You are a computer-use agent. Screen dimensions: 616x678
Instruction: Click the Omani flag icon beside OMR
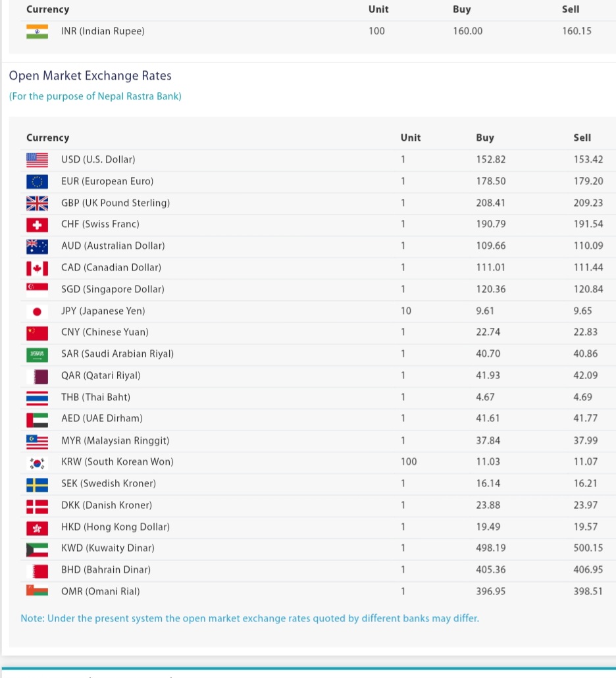pyautogui.click(x=37, y=590)
